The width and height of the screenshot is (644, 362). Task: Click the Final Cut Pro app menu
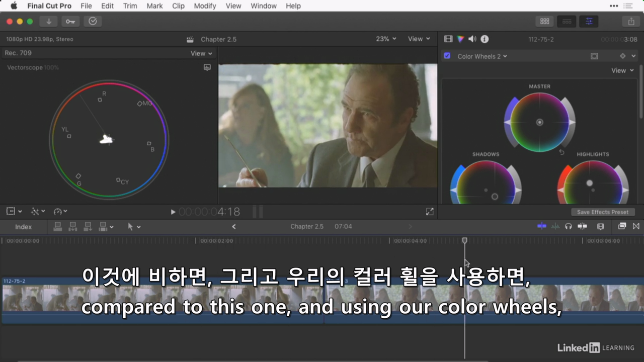click(x=49, y=6)
